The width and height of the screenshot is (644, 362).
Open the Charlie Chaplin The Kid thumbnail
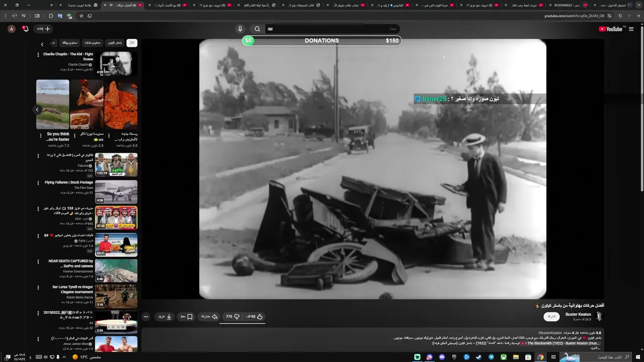tap(116, 63)
